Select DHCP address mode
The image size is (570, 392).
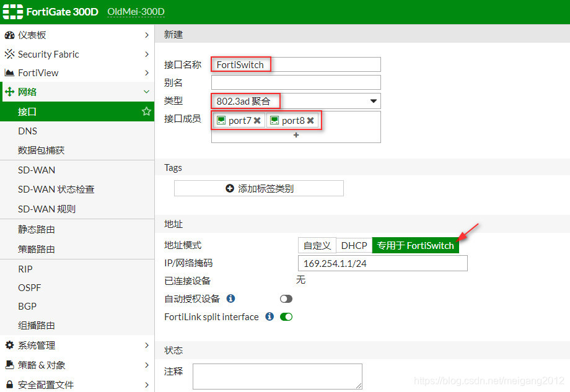tap(354, 246)
